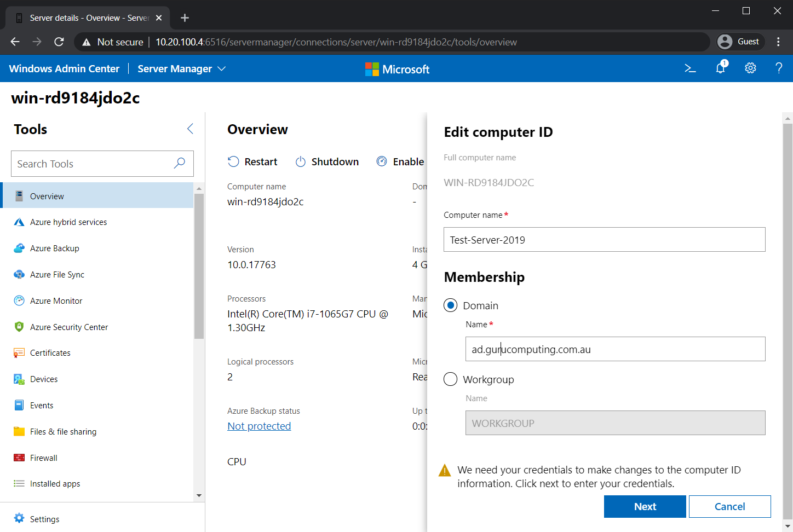The height and width of the screenshot is (532, 793).
Task: Click the win-rd9184jdo2c server title
Action: click(x=76, y=98)
